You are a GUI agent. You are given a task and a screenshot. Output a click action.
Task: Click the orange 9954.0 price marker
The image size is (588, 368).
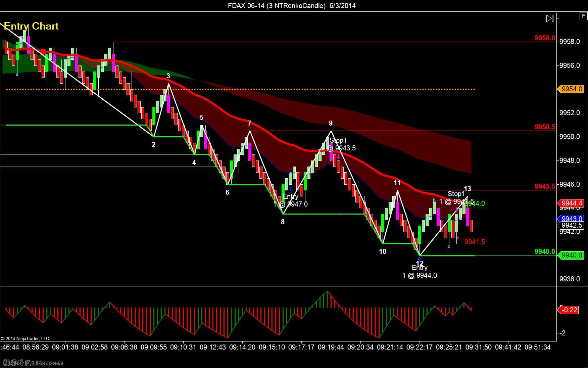click(x=571, y=89)
